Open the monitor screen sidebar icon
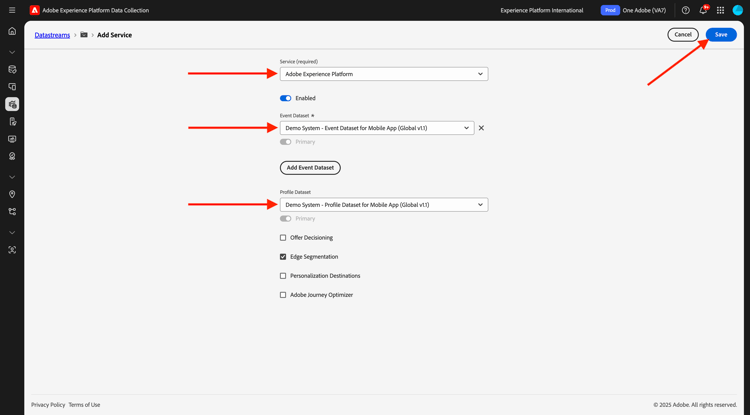 [12, 139]
